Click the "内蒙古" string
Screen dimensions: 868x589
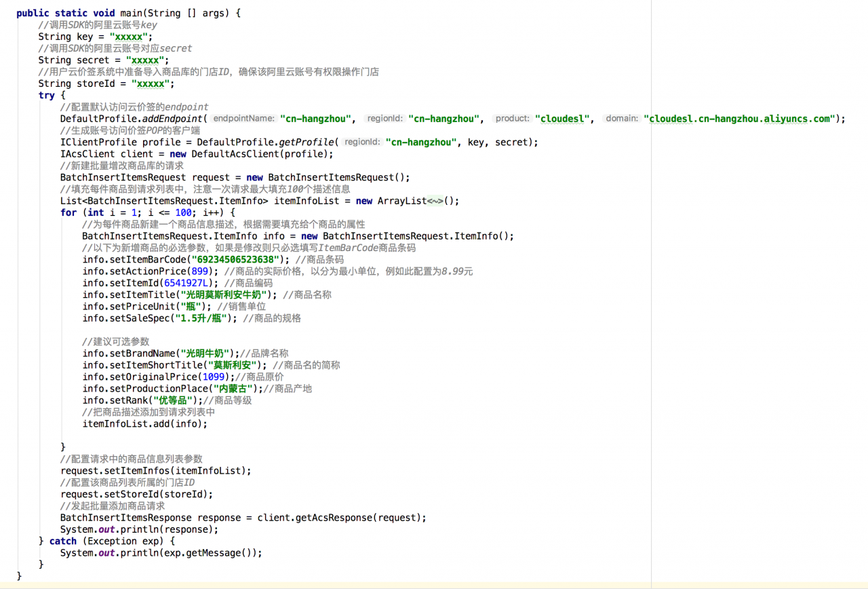pyautogui.click(x=233, y=388)
